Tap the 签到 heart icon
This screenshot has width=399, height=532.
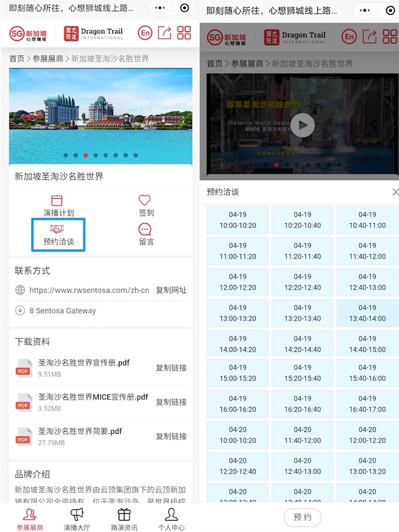[145, 201]
